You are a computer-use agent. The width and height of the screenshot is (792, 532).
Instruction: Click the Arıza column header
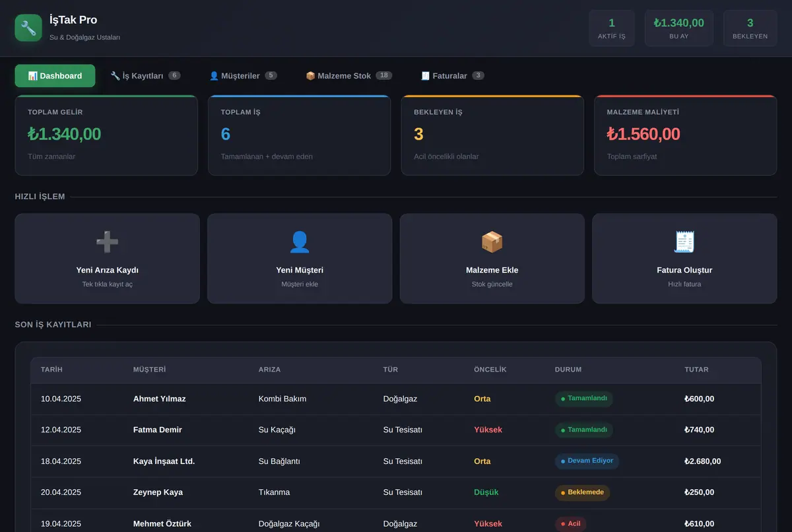click(x=269, y=370)
